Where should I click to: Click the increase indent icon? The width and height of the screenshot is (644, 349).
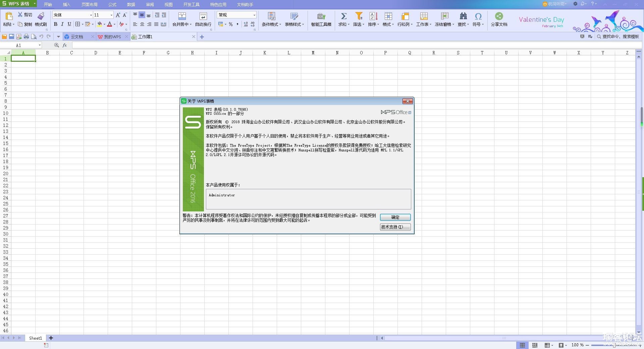point(164,15)
